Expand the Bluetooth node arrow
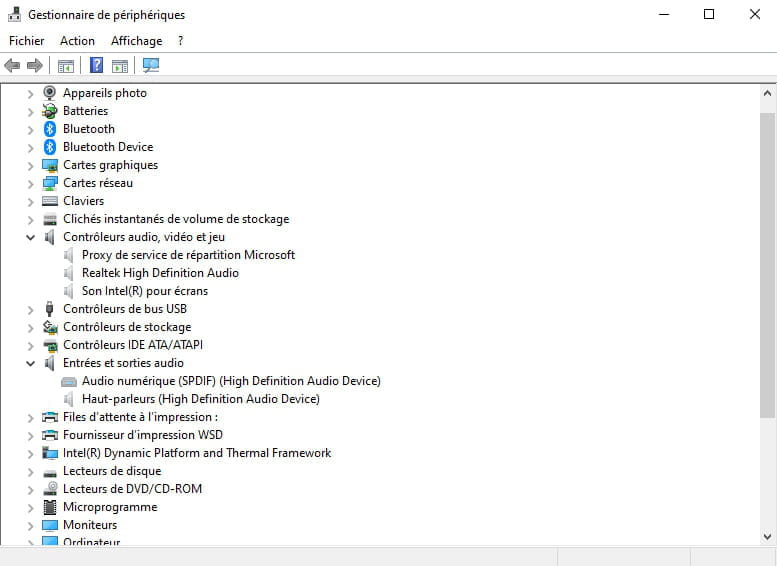 point(30,130)
